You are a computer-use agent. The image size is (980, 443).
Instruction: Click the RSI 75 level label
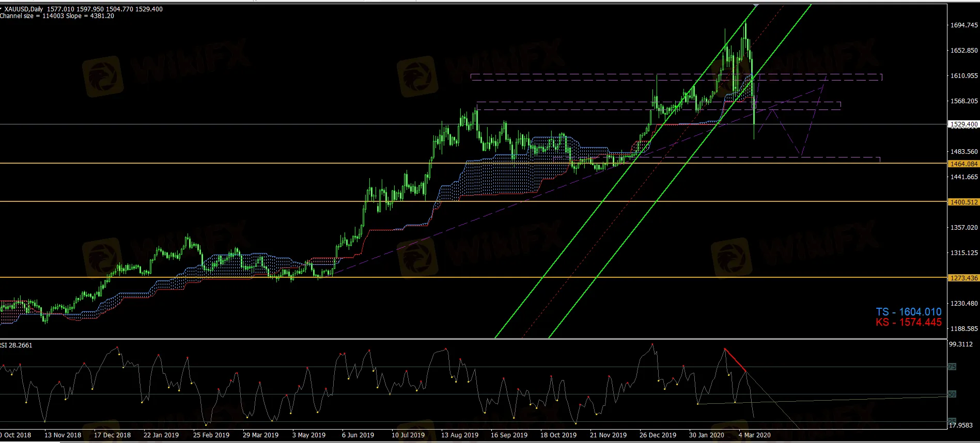[952, 367]
